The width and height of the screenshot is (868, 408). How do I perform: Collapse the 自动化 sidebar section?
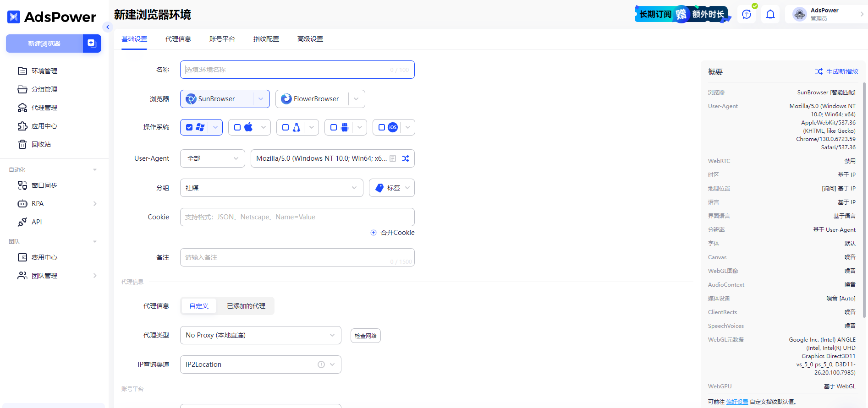[95, 170]
